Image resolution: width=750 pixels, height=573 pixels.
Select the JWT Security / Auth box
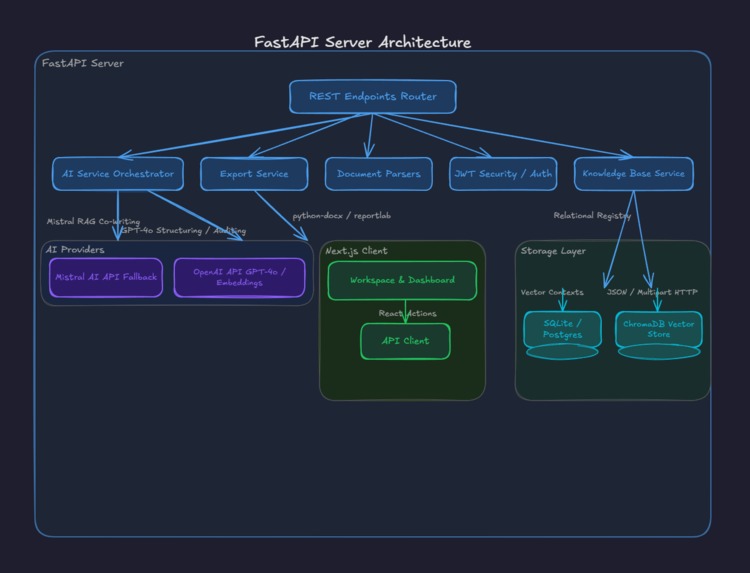point(503,174)
